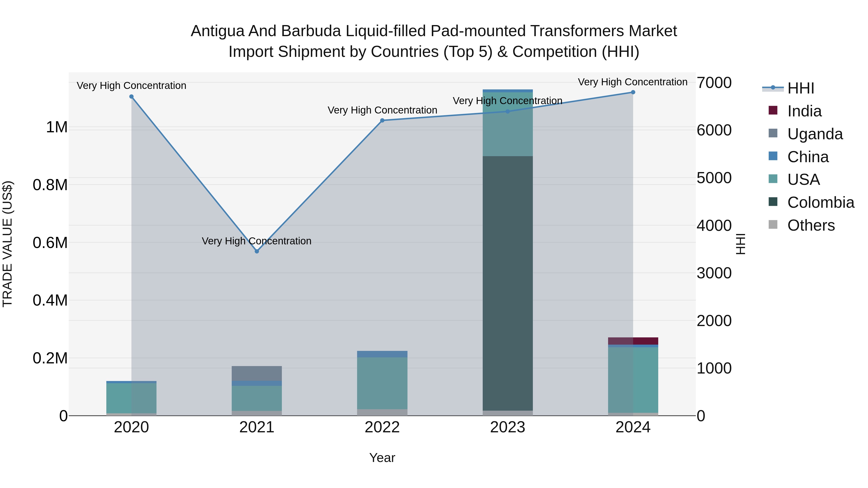Viewport: 868px width, 488px height.
Task: Click the Year axis title
Action: [382, 458]
